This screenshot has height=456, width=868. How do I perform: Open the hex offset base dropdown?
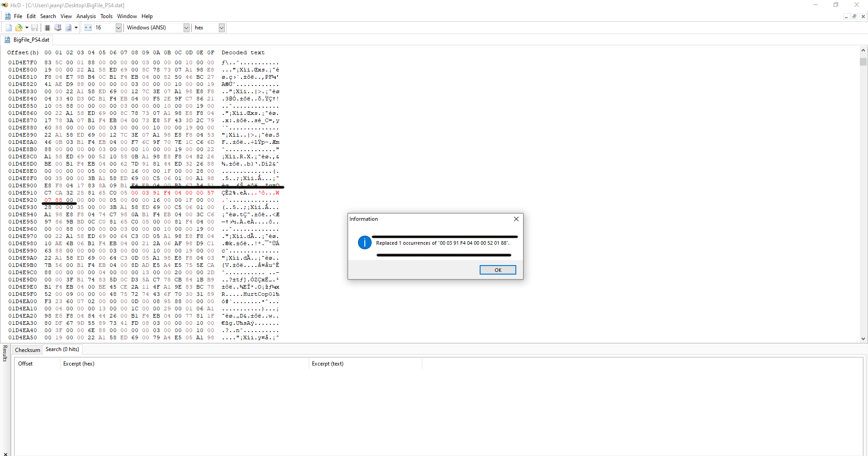(x=222, y=28)
